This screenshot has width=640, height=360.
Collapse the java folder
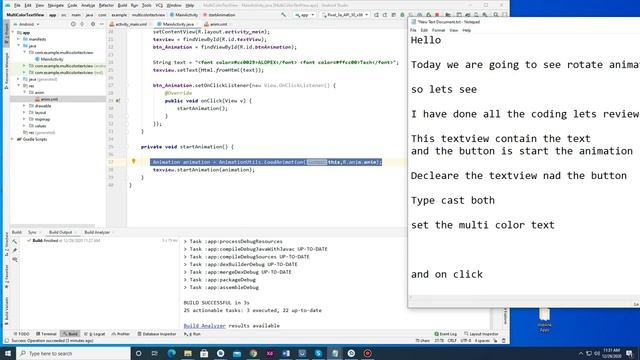tap(18, 46)
